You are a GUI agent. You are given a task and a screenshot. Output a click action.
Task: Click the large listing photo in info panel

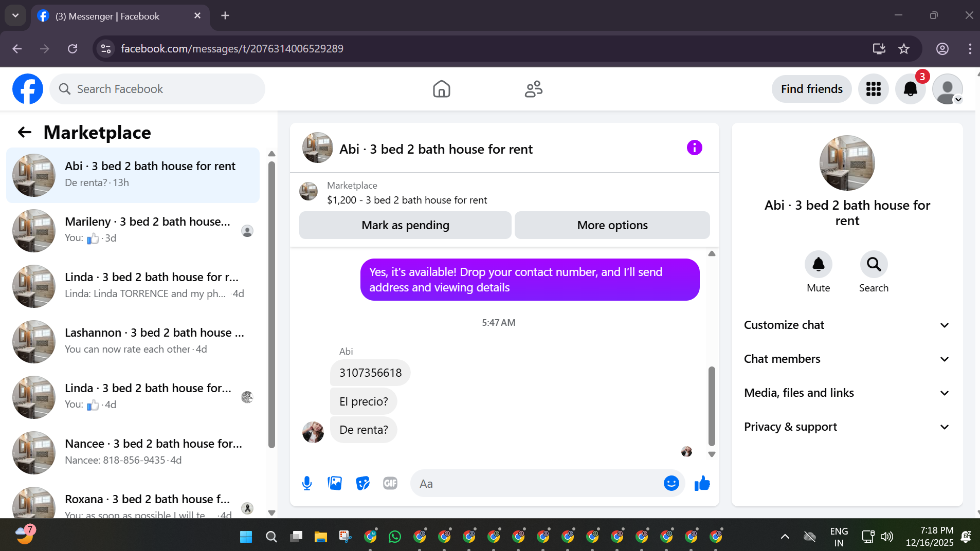tap(847, 163)
